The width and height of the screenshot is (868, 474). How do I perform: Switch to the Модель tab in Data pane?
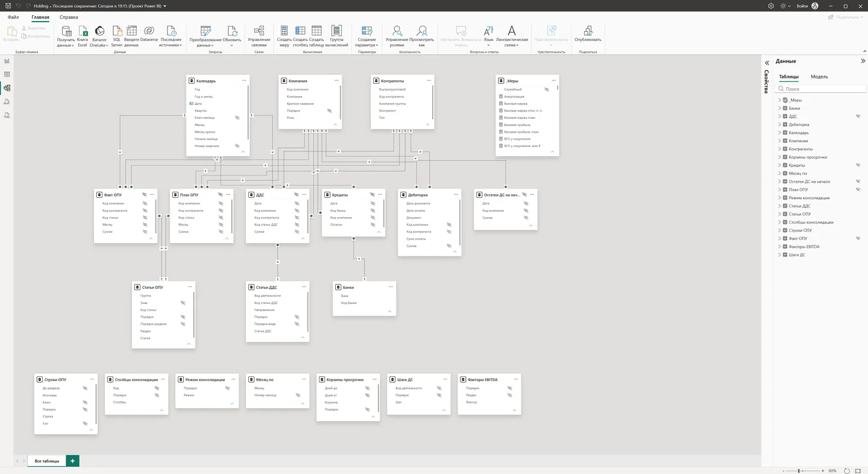point(819,77)
